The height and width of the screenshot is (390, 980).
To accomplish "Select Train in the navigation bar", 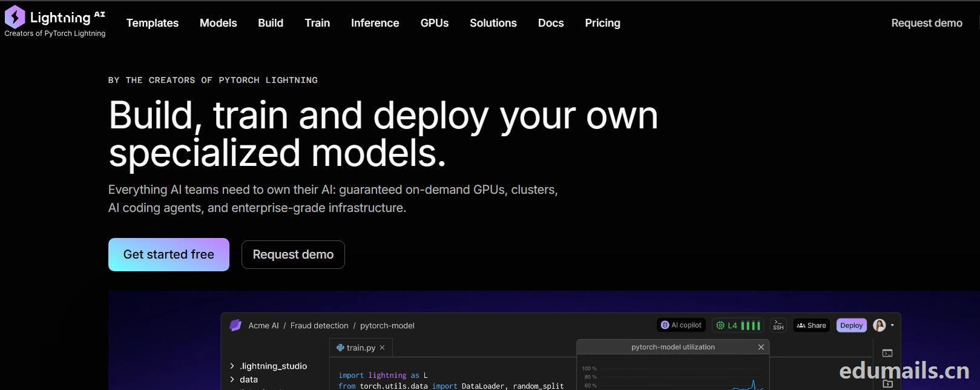I will tap(317, 23).
